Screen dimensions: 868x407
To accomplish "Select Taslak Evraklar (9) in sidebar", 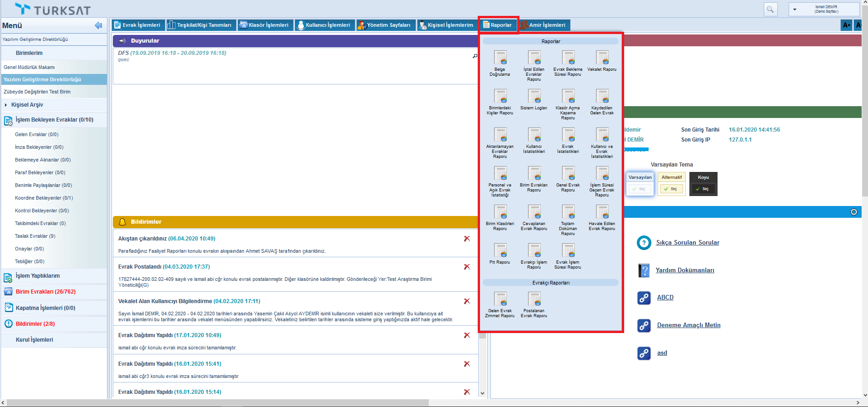I will [35, 236].
